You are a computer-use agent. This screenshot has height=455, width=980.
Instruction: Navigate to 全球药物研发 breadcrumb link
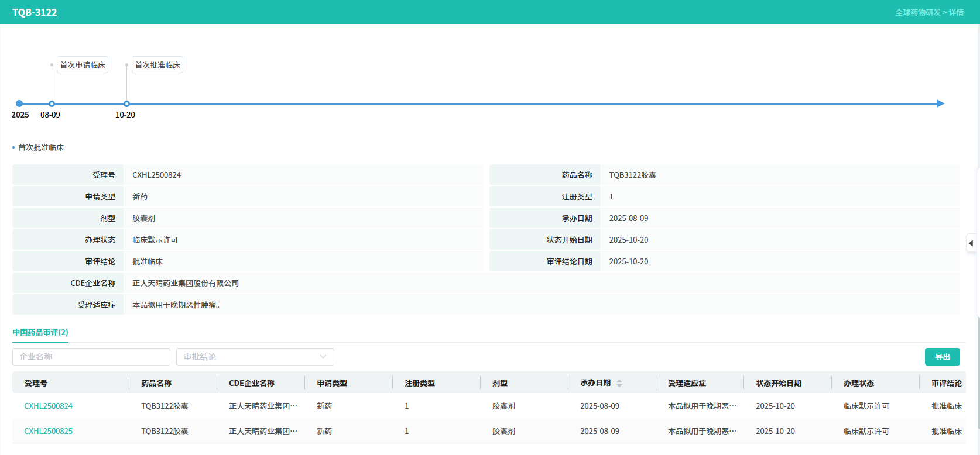(x=917, y=12)
